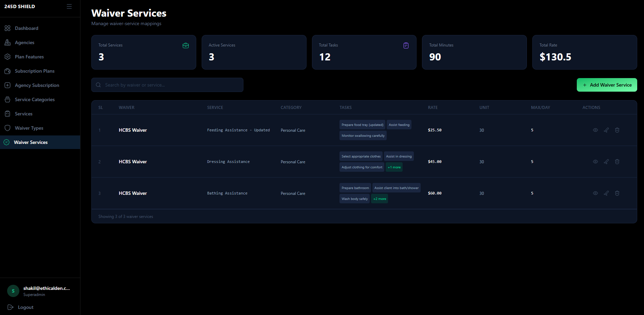
Task: Click the Dashboard grid icon
Action: [7, 28]
